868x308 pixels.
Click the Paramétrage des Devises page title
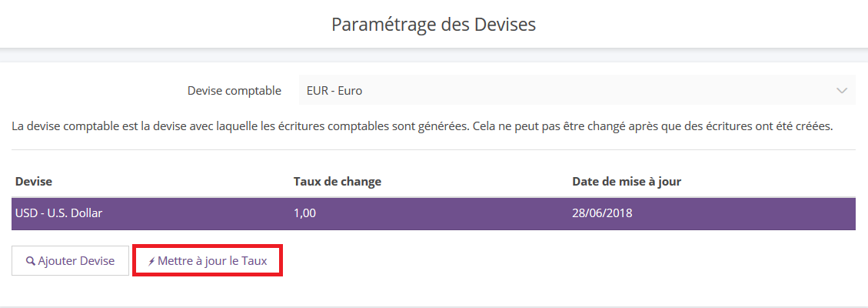(x=434, y=25)
